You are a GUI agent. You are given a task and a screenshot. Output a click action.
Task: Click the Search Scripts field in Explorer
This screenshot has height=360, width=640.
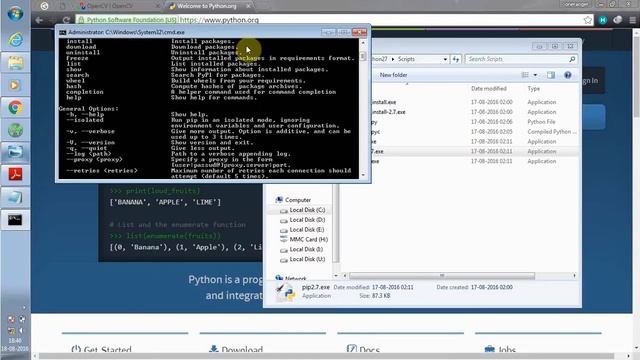click(516, 59)
